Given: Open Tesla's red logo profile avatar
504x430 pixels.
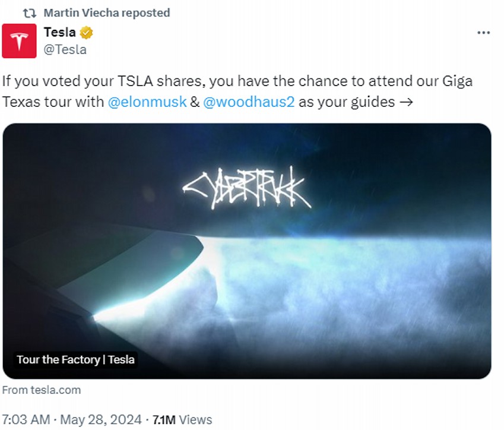Looking at the screenshot, I should (19, 41).
